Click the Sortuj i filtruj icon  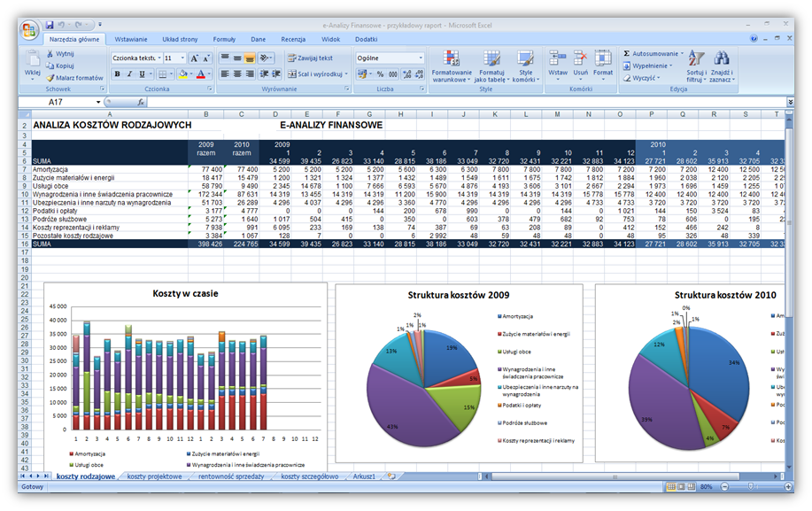696,66
